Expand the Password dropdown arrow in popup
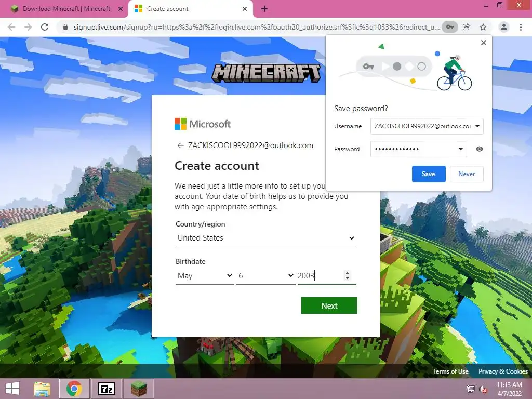 [x=461, y=149]
